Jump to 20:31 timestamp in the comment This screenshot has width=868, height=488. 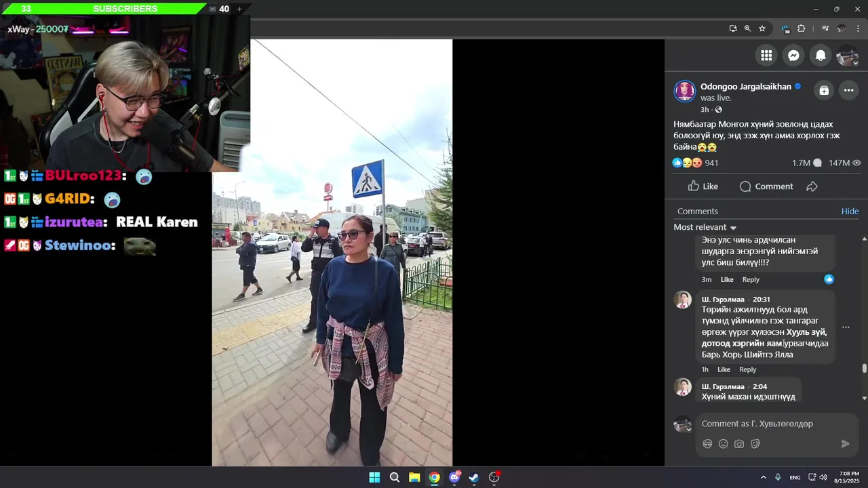pyautogui.click(x=762, y=299)
